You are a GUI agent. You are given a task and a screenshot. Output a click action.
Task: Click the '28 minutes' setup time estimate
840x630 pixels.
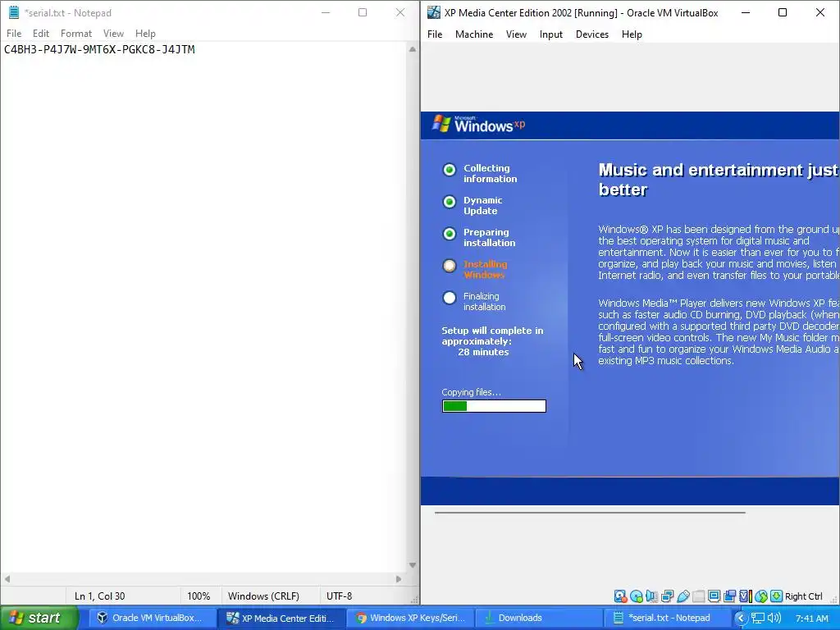[483, 352]
